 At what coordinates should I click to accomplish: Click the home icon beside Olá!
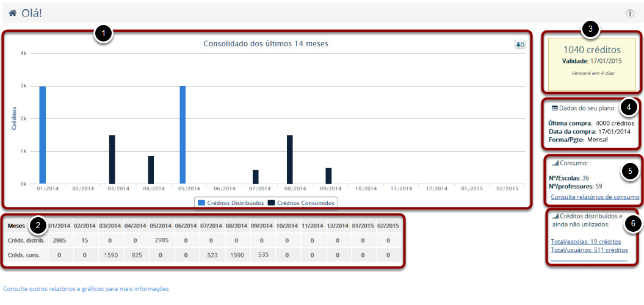tap(12, 13)
